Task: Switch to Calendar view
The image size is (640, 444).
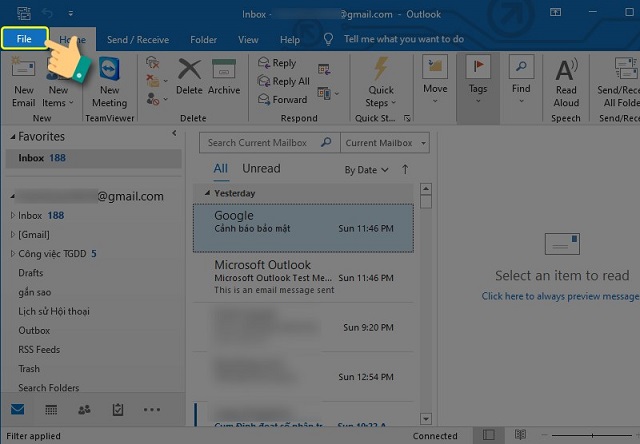Action: pyautogui.click(x=51, y=409)
